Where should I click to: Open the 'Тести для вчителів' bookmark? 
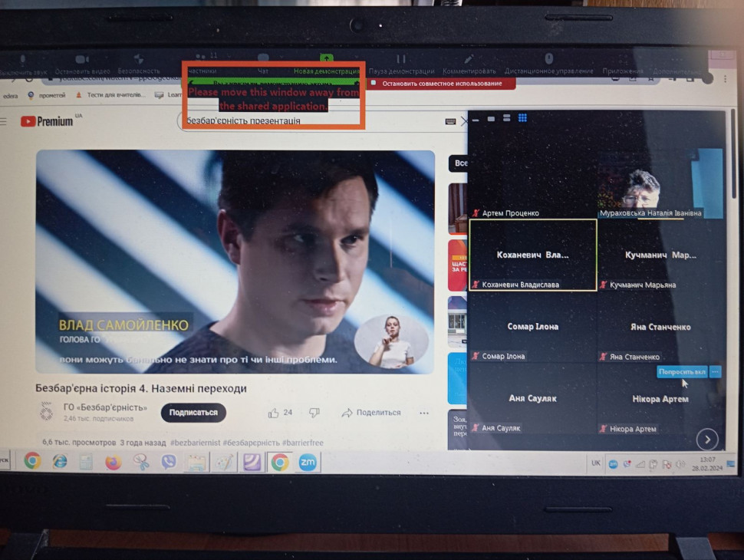click(111, 95)
